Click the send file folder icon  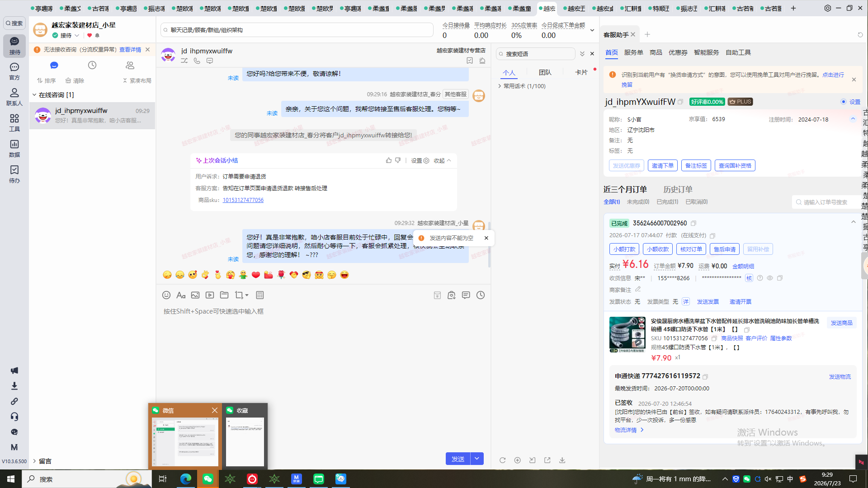click(224, 295)
